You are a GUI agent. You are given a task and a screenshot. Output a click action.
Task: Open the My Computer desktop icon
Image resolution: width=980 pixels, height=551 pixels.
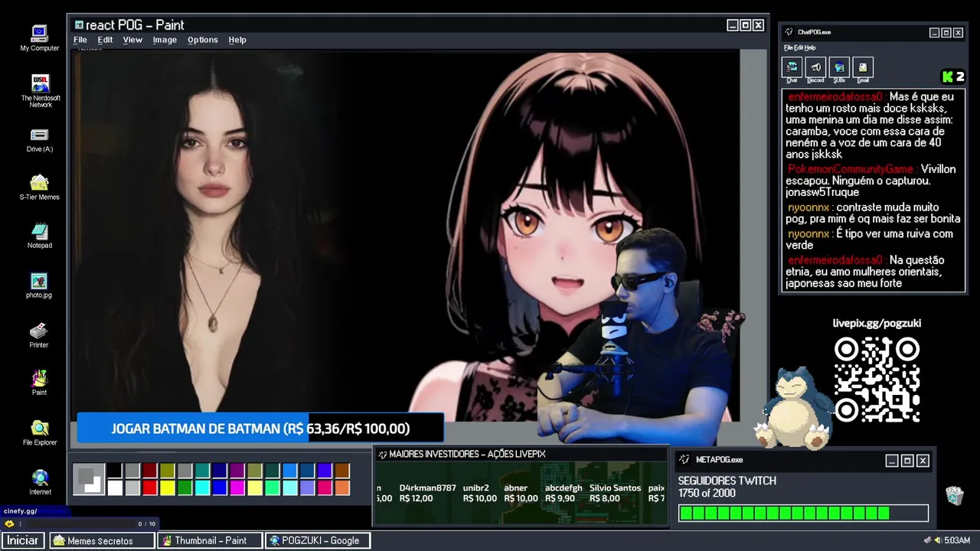40,34
